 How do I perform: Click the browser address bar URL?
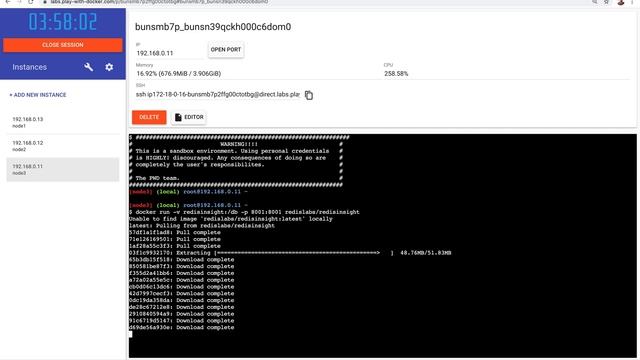pos(159,2)
